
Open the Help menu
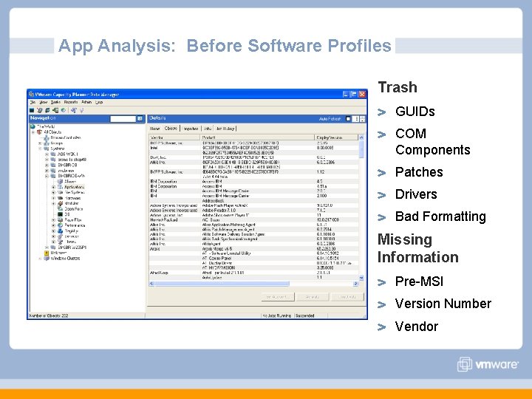[x=99, y=102]
